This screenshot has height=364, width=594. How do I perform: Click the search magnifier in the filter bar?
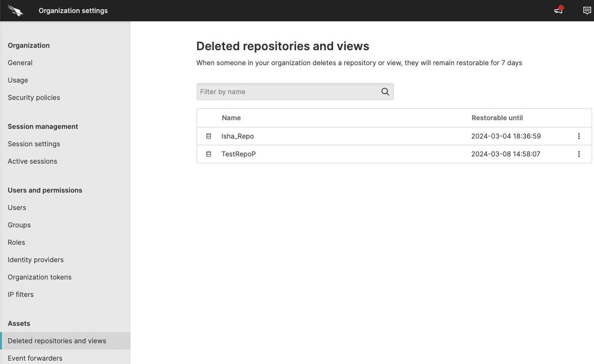pos(385,91)
